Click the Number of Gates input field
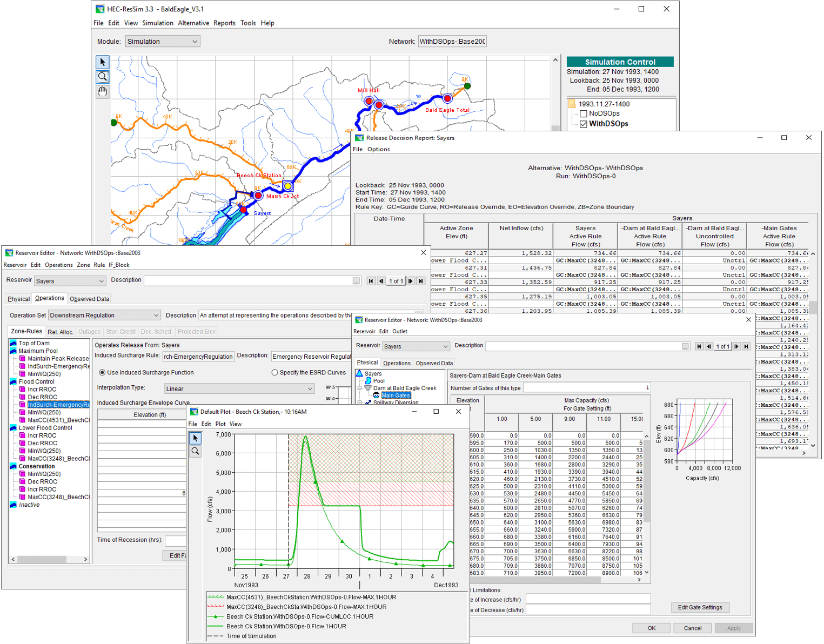The width and height of the screenshot is (824, 644). click(x=586, y=388)
